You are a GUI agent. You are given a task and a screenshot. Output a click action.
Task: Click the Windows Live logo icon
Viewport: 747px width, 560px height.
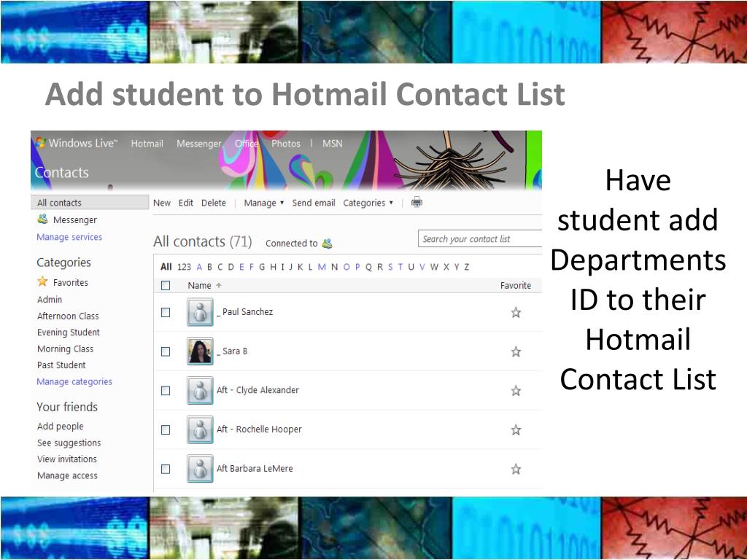[41, 143]
